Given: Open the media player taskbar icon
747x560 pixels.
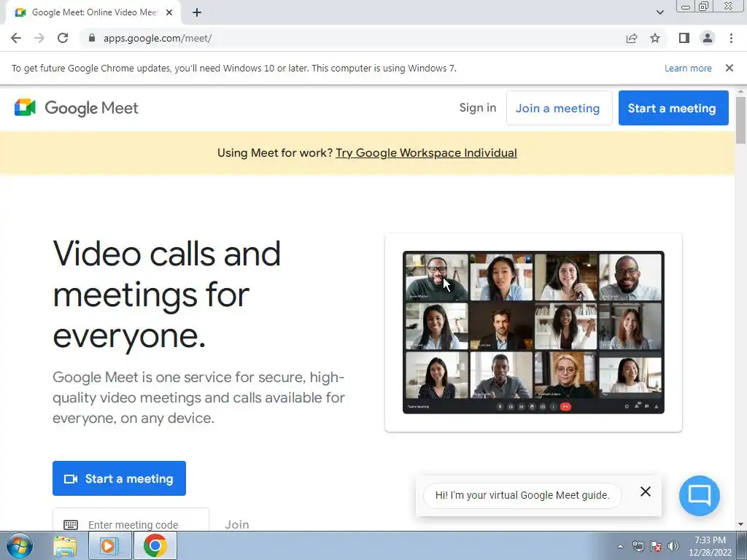Looking at the screenshot, I should [x=109, y=545].
